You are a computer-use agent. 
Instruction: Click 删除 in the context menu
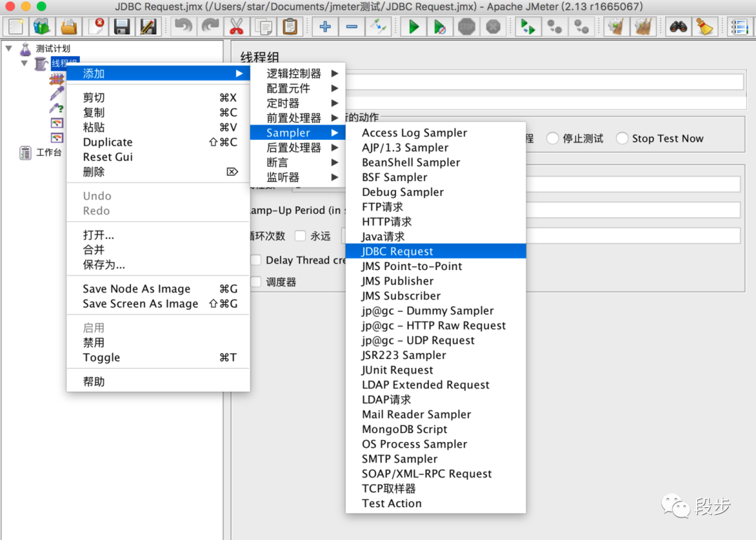tap(158, 171)
